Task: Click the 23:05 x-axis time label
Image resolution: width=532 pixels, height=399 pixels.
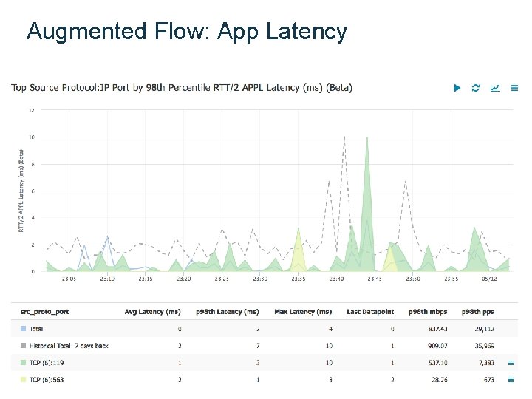Action: coord(69,279)
